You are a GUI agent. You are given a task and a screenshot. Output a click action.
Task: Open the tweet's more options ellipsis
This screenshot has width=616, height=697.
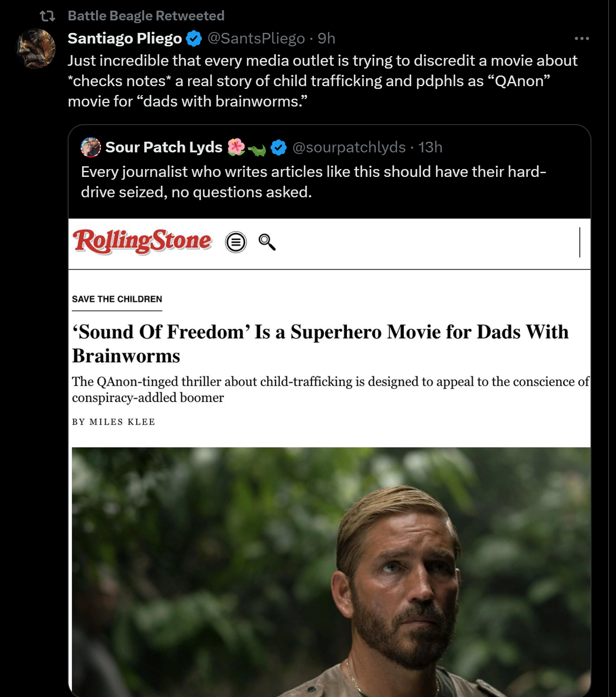coord(582,38)
